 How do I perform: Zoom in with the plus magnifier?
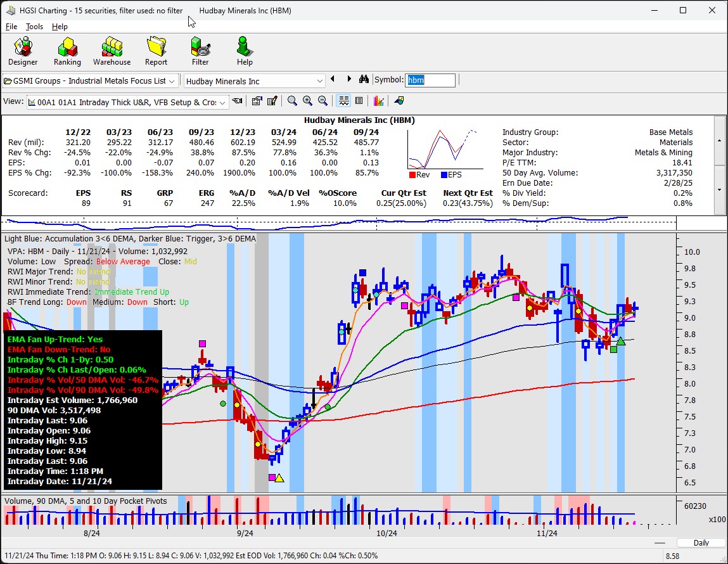point(307,101)
